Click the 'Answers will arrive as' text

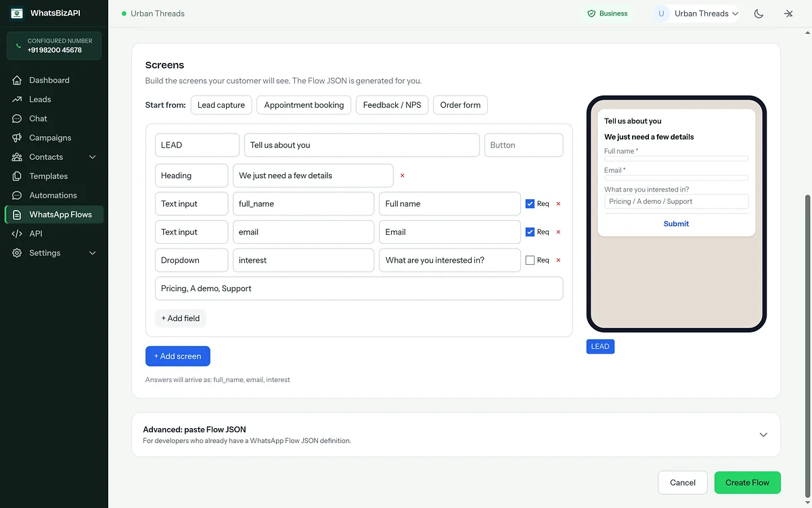(x=218, y=380)
